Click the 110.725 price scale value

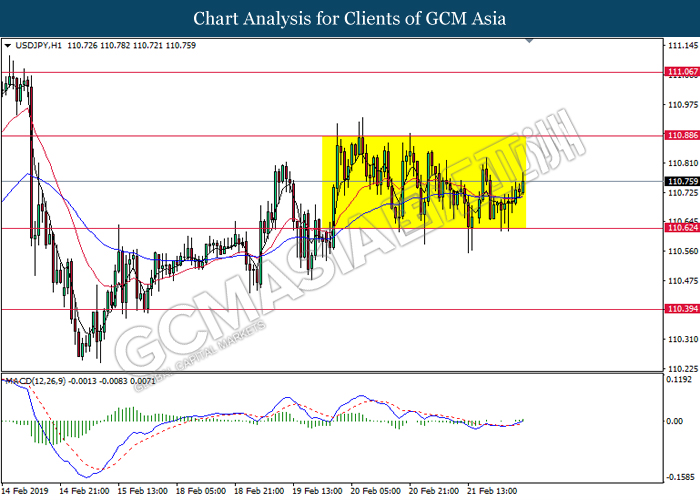tap(683, 193)
